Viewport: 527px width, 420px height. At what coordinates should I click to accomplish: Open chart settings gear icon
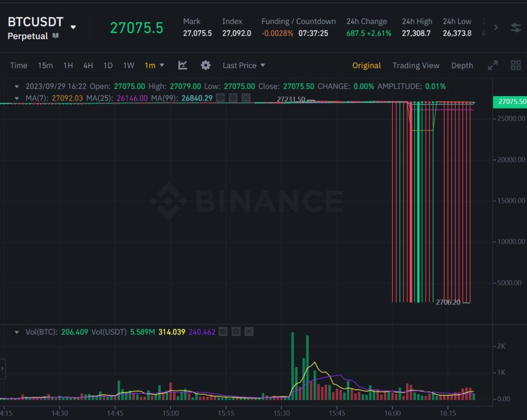[x=205, y=65]
